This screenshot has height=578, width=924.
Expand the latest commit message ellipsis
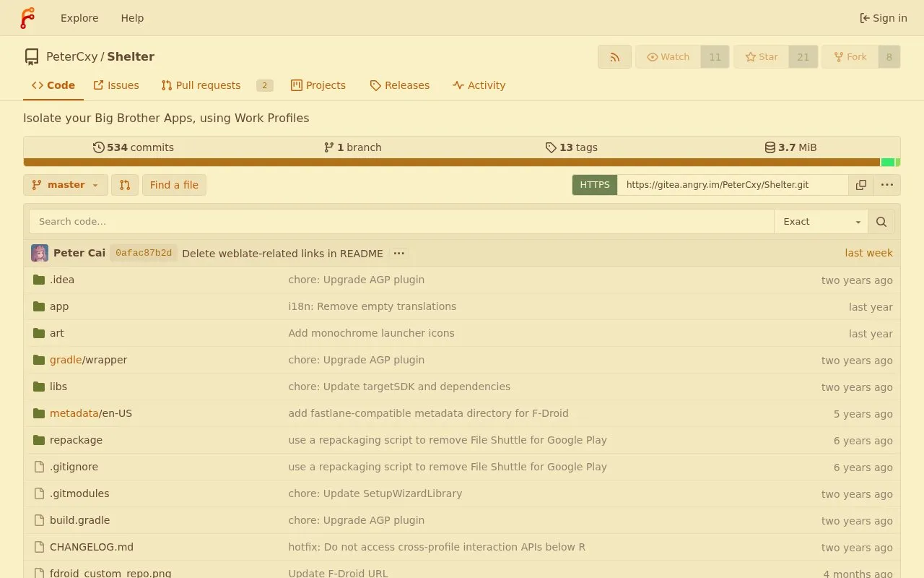(399, 254)
